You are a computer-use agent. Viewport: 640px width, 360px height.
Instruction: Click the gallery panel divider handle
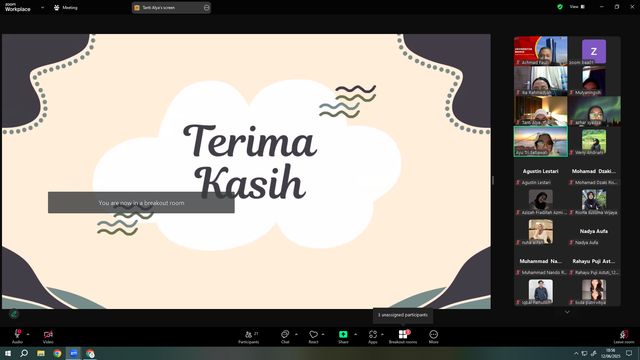pos(493,180)
